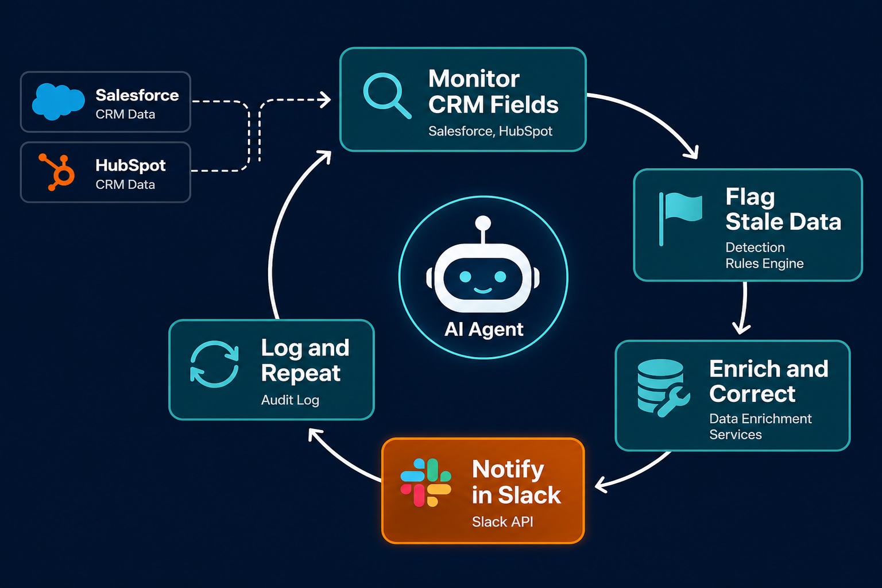Click the 'AI Agent' label
The width and height of the screenshot is (882, 588).
(x=483, y=330)
